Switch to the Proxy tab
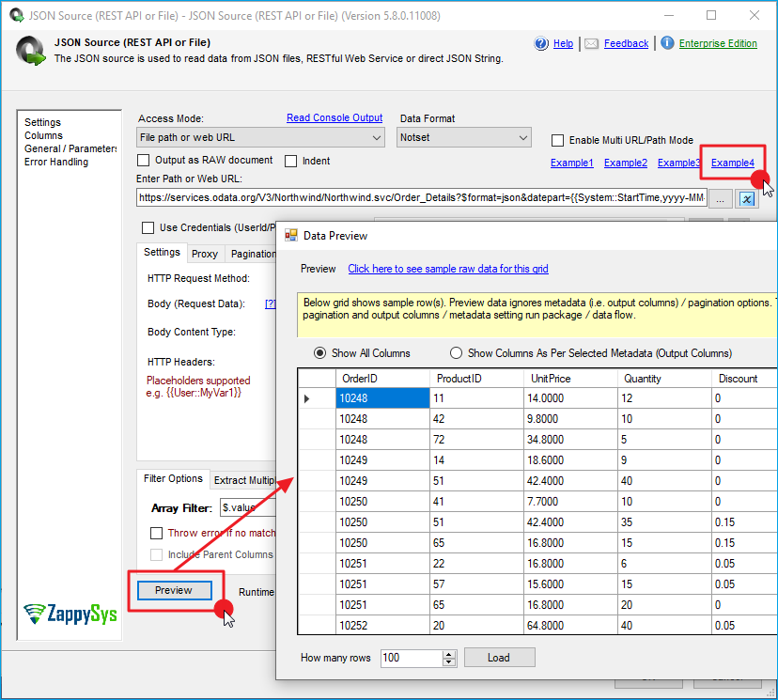 pyautogui.click(x=205, y=253)
